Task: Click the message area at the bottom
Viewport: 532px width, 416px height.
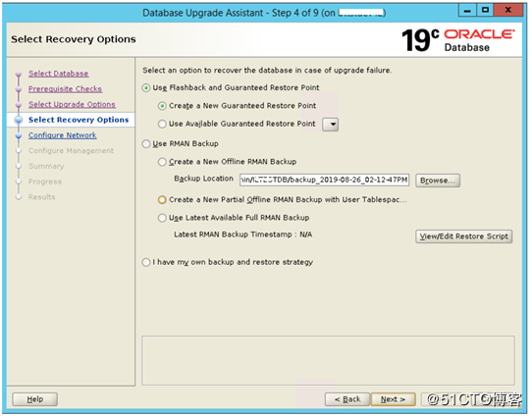Action: click(x=328, y=361)
